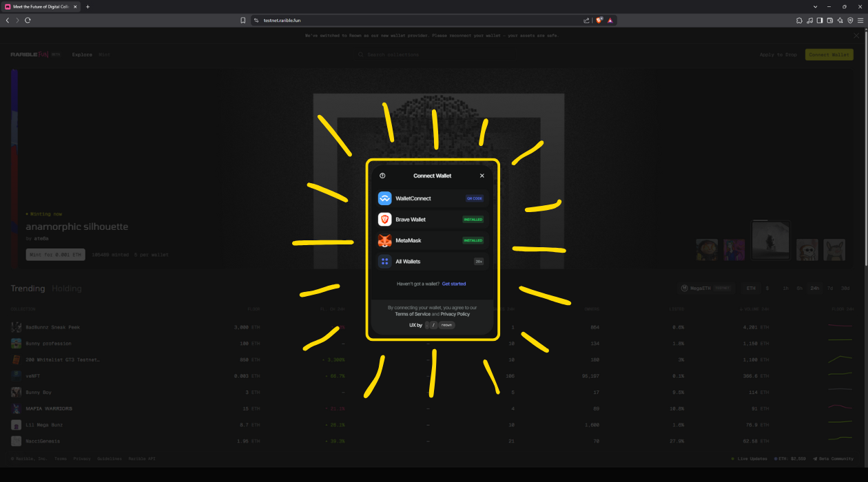
Task: Select dollar currency toggle
Action: coord(767,288)
